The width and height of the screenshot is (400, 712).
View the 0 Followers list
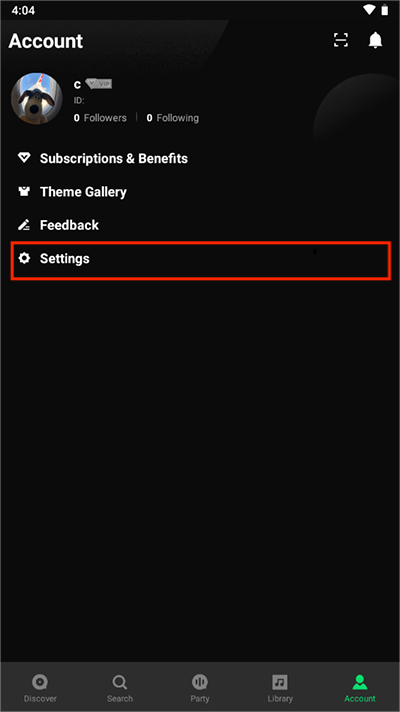click(100, 118)
